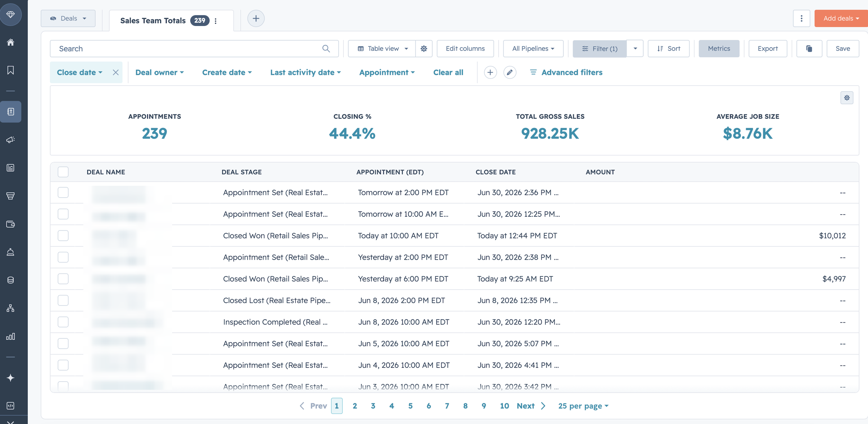This screenshot has height=424, width=868.
Task: Open the Development code icon in the sidebar
Action: click(x=10, y=406)
